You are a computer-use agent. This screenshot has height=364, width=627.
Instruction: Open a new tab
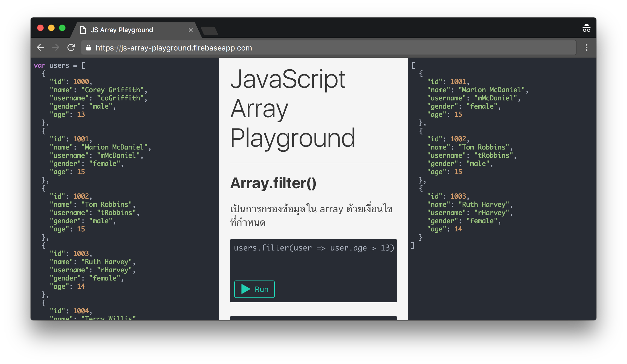[x=209, y=31]
